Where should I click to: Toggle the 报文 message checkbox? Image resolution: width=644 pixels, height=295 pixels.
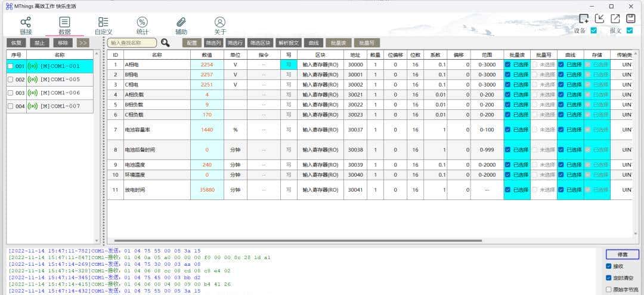click(x=630, y=30)
